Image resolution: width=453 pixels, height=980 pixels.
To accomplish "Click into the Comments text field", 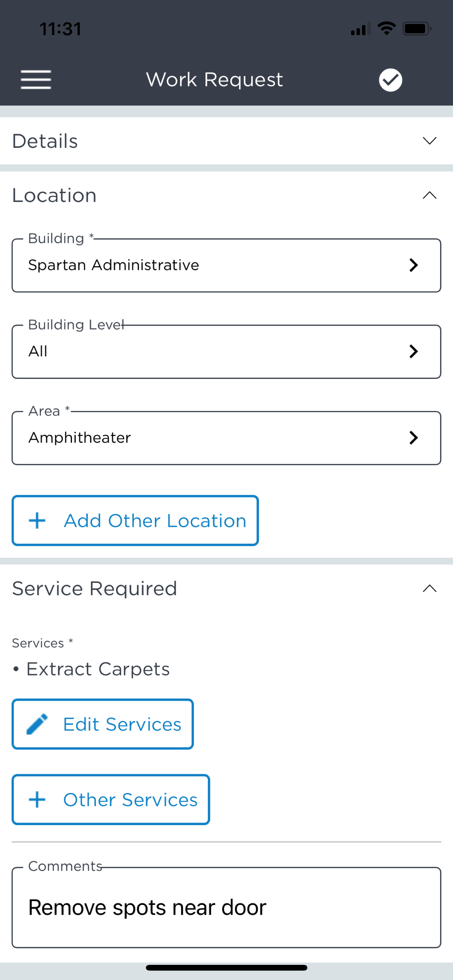I will pos(226,907).
